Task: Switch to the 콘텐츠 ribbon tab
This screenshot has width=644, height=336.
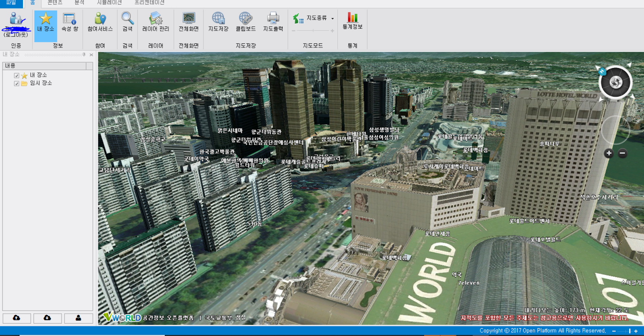Action: [x=55, y=3]
